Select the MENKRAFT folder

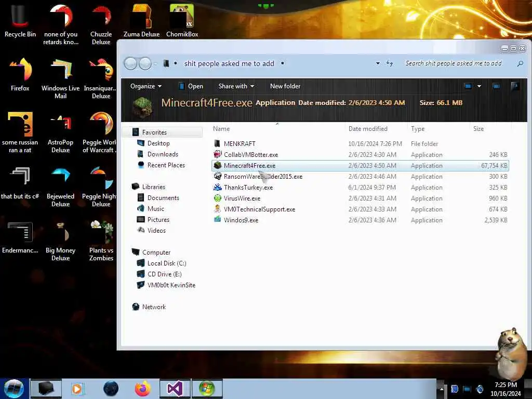(x=361, y=143)
